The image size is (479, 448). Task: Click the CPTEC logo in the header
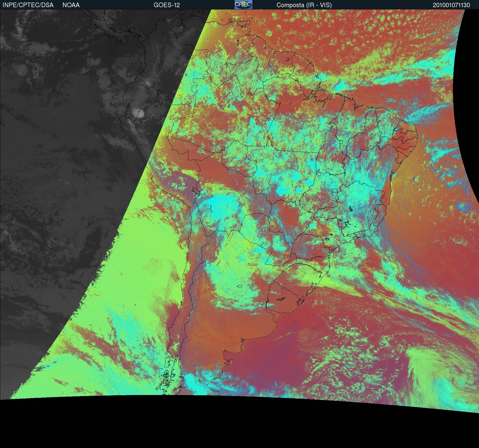243,5
